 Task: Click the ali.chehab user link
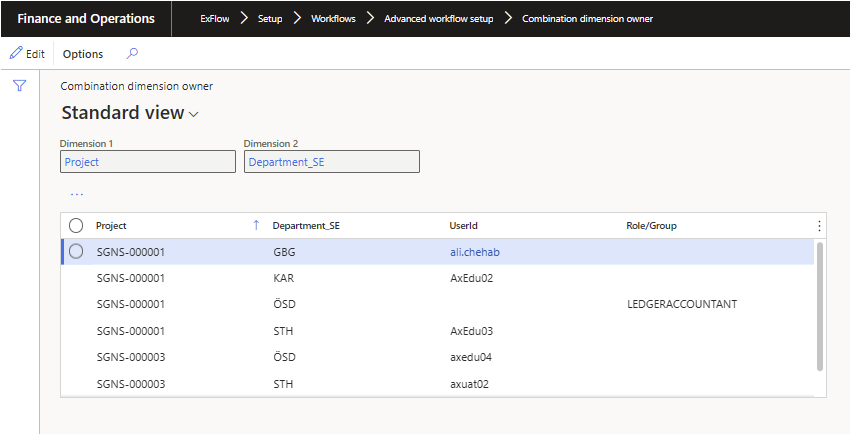[474, 252]
